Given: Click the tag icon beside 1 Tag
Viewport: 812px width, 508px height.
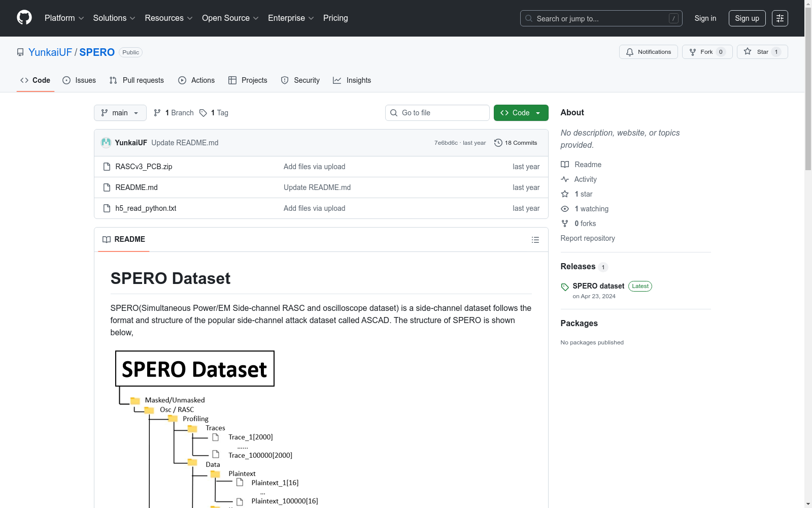Looking at the screenshot, I should [203, 113].
